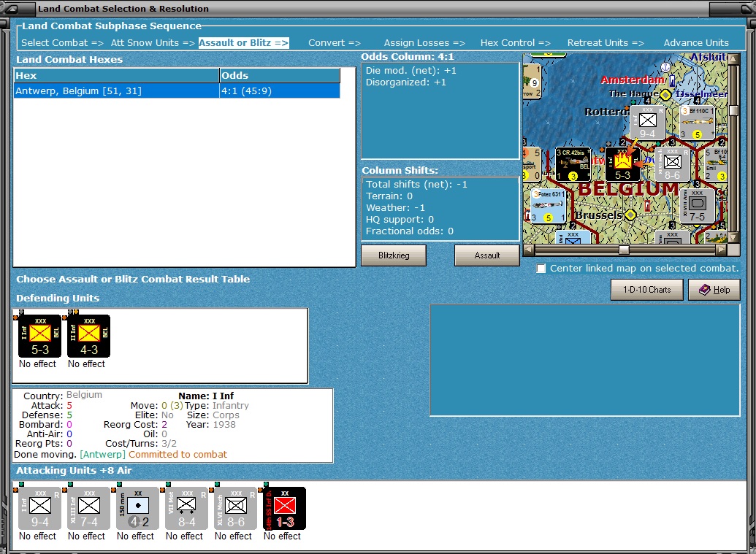Click the 4:1 (45:9) odds cell
This screenshot has width=756, height=554.
click(280, 91)
